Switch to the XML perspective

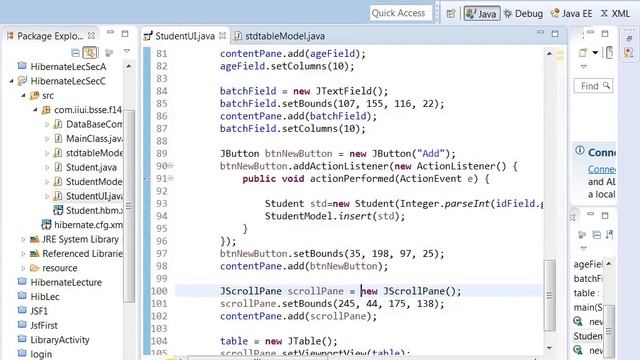pos(616,13)
